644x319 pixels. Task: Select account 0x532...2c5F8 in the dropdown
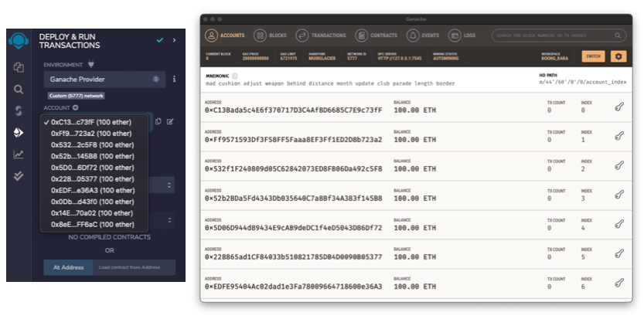(94, 145)
